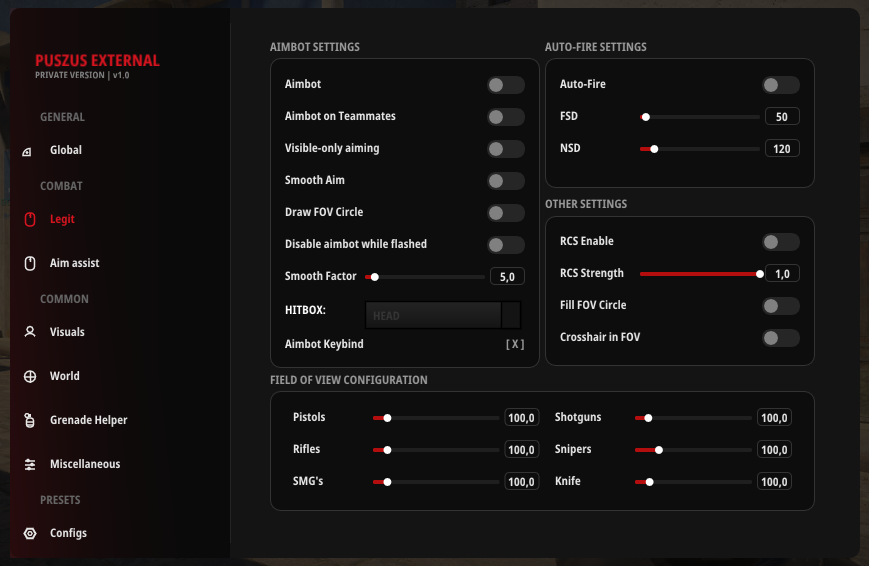869x566 pixels.
Task: Switch on Auto-Fire
Action: tap(780, 85)
